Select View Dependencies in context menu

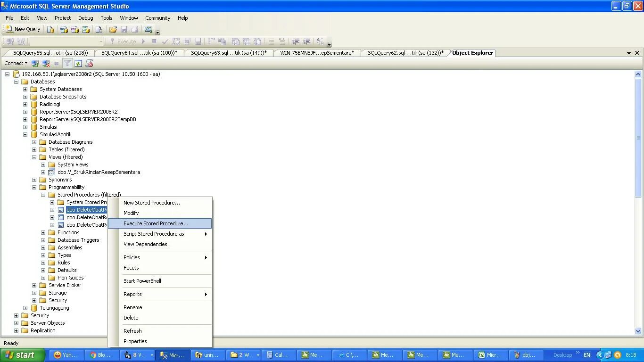click(x=160, y=244)
